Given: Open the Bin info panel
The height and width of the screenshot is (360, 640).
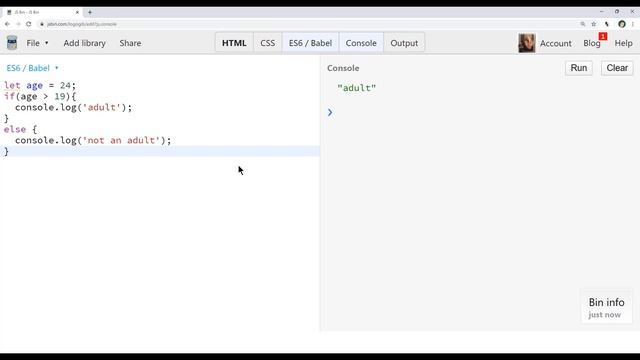Looking at the screenshot, I should (x=606, y=307).
